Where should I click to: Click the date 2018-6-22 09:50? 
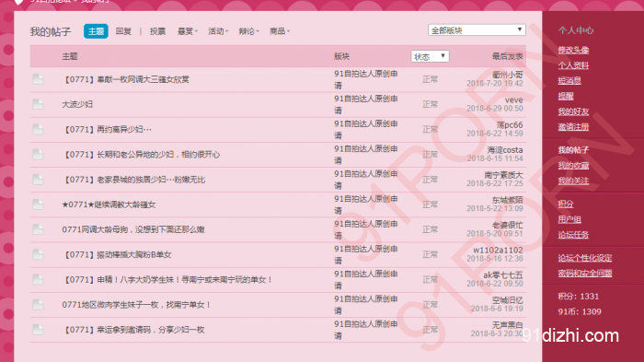point(495,284)
